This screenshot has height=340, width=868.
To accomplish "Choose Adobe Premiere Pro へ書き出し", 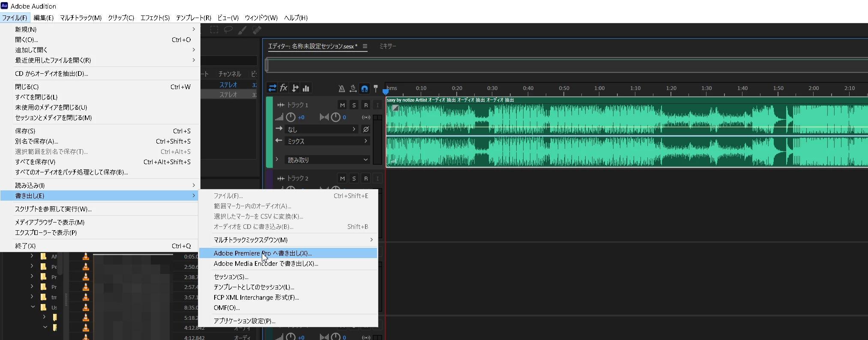I will 288,253.
